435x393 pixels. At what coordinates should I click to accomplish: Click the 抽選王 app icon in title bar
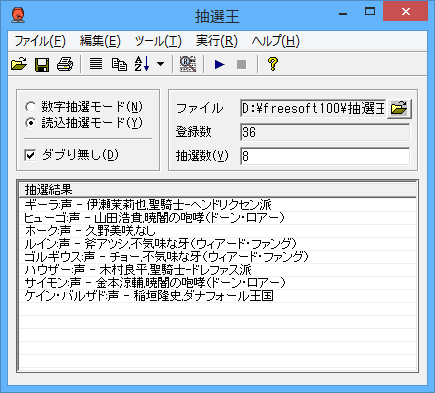(x=18, y=15)
